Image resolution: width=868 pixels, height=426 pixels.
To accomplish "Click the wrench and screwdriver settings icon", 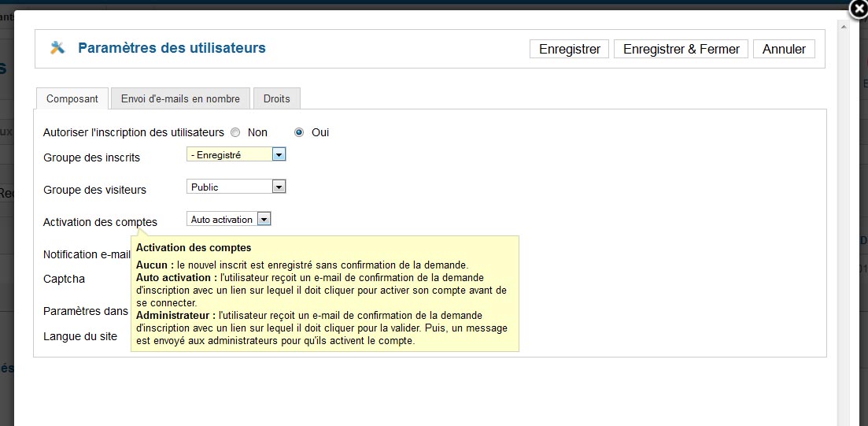I will (57, 48).
